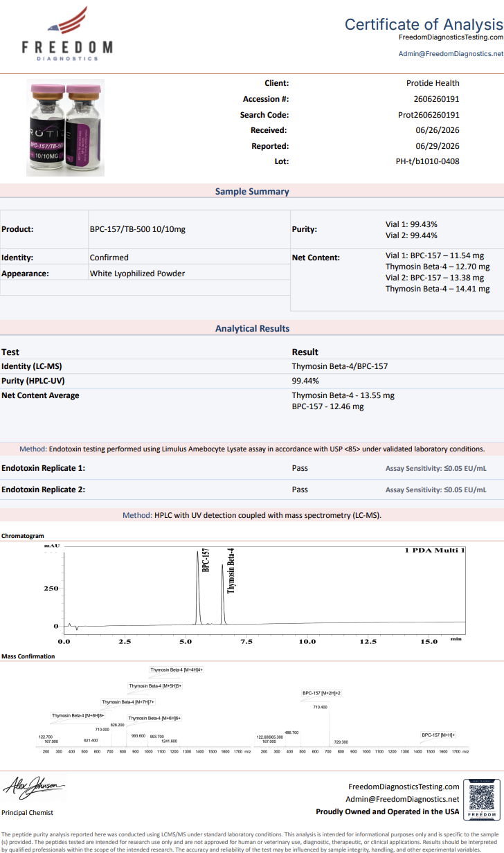Select 'Endotoxin Replicate 2:' label
This screenshot has width=504, height=853.
pos(43,490)
